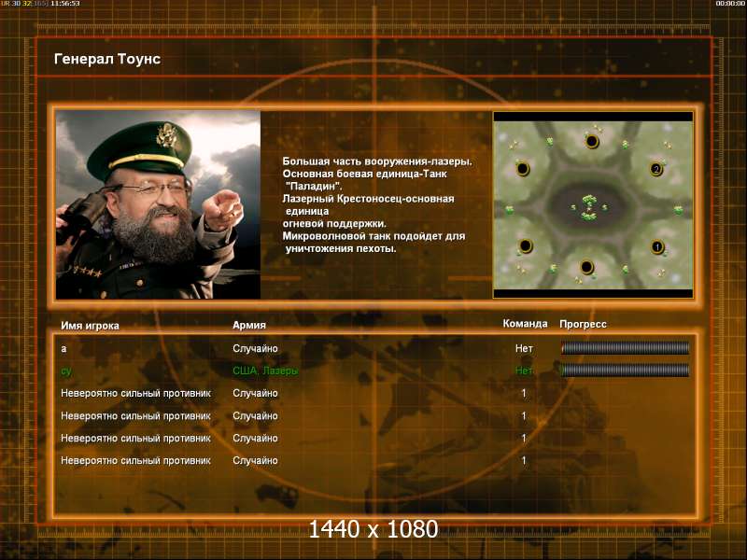Select the green player name 'су'

[66, 371]
